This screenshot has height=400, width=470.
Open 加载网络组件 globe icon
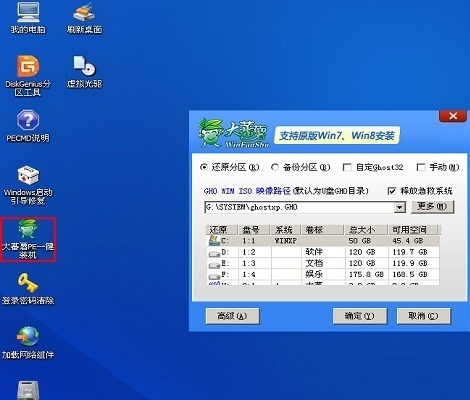pos(28,343)
